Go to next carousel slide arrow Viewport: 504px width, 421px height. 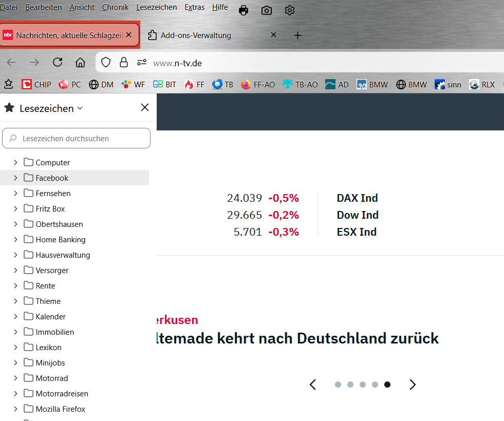tap(412, 385)
